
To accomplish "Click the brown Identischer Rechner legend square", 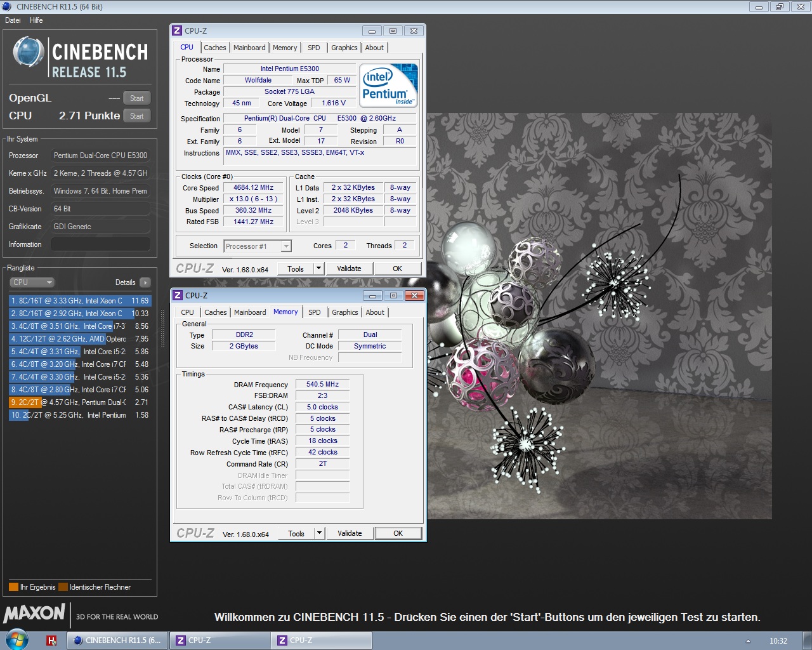I will pyautogui.click(x=63, y=587).
